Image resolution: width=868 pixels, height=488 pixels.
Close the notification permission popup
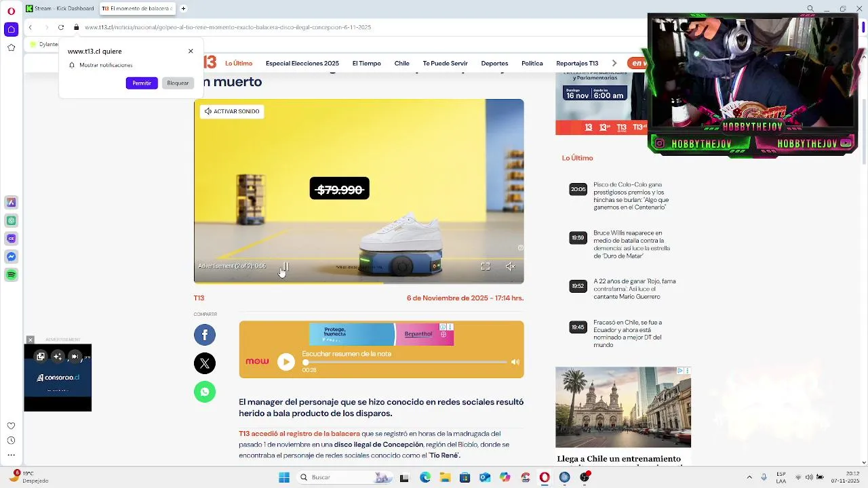[191, 51]
